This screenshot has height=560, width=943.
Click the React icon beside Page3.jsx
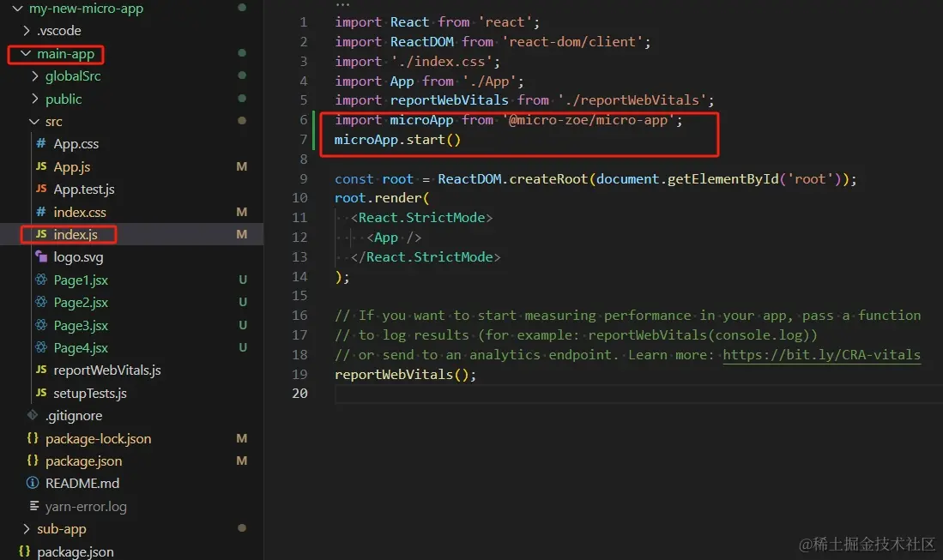[x=41, y=325]
